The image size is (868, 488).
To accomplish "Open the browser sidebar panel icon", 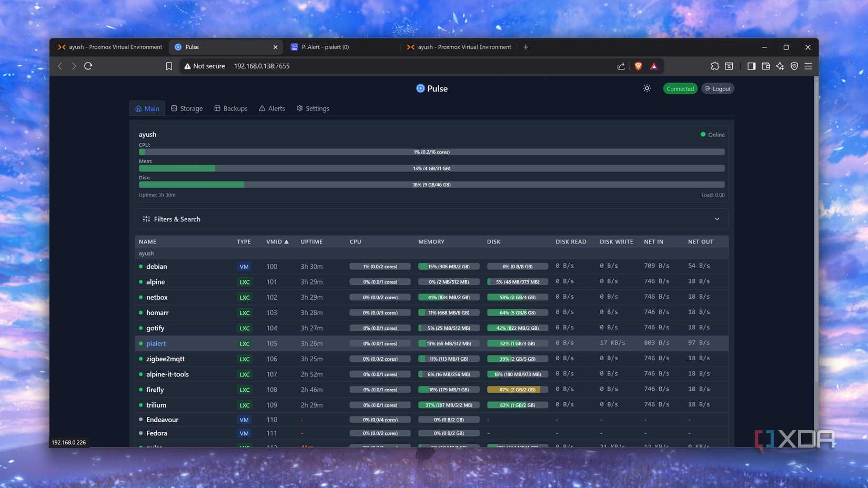I will [x=752, y=66].
